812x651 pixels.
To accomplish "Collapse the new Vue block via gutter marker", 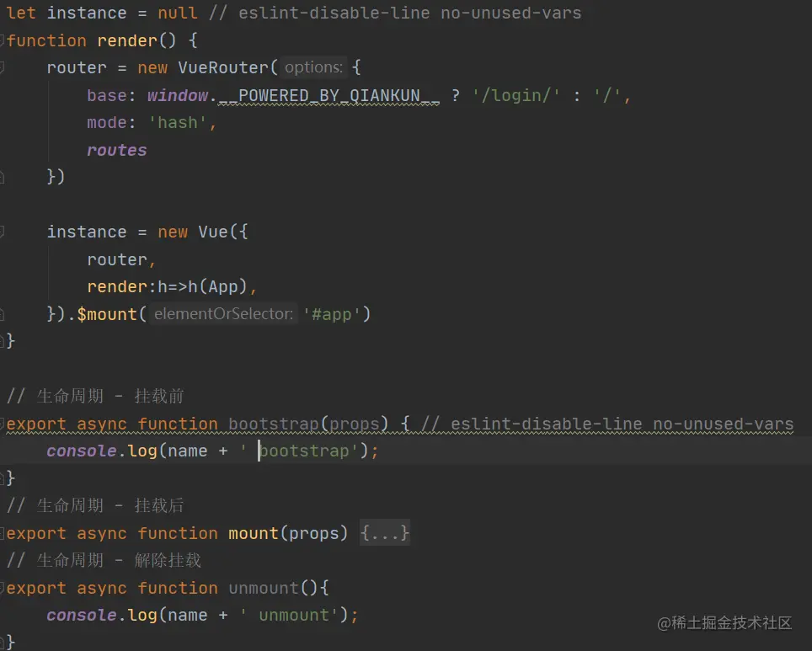I will pos(2,232).
